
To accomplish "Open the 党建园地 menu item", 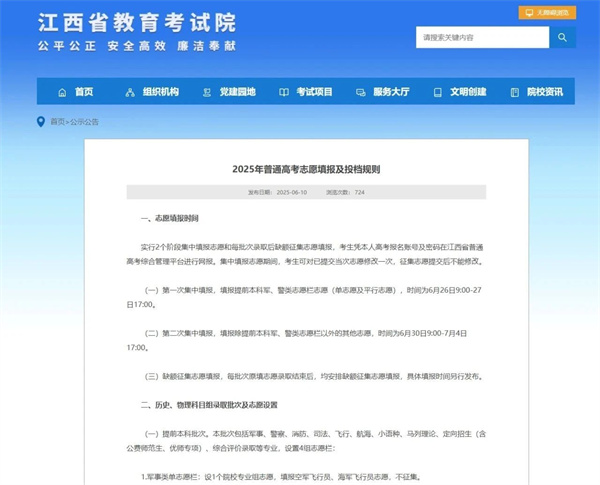I will pyautogui.click(x=238, y=92).
